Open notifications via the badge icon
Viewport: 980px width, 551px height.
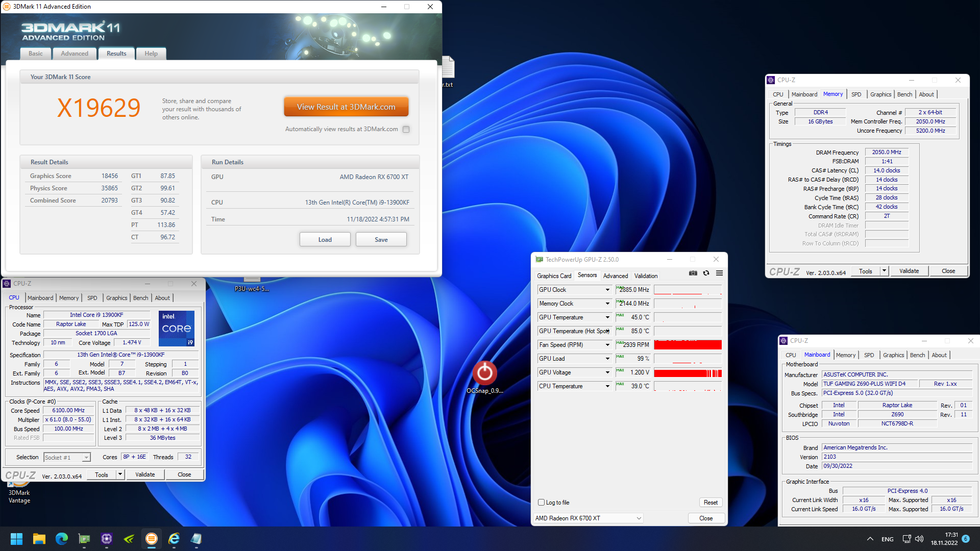tap(966, 539)
